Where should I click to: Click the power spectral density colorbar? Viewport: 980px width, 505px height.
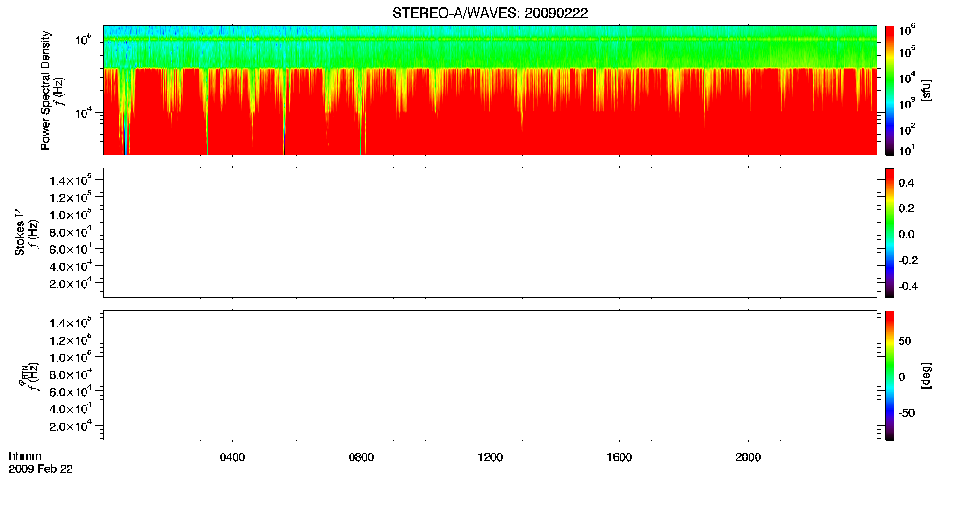(890, 90)
